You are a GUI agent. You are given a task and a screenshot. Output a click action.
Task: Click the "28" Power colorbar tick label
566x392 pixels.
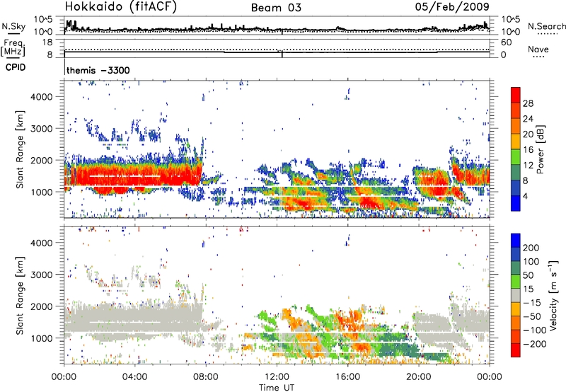(x=528, y=103)
